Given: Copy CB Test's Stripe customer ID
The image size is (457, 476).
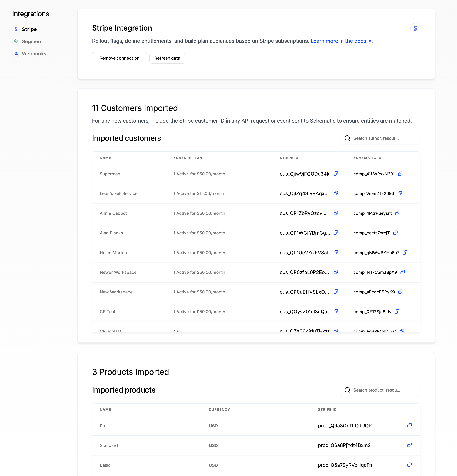Looking at the screenshot, I should [x=336, y=311].
